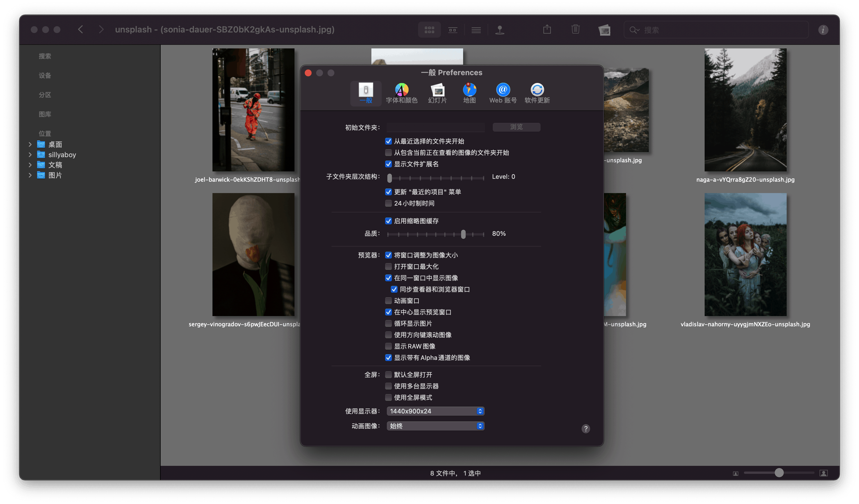
Task: Switch to the 字体和颜色 preferences tab
Action: pyautogui.click(x=401, y=93)
